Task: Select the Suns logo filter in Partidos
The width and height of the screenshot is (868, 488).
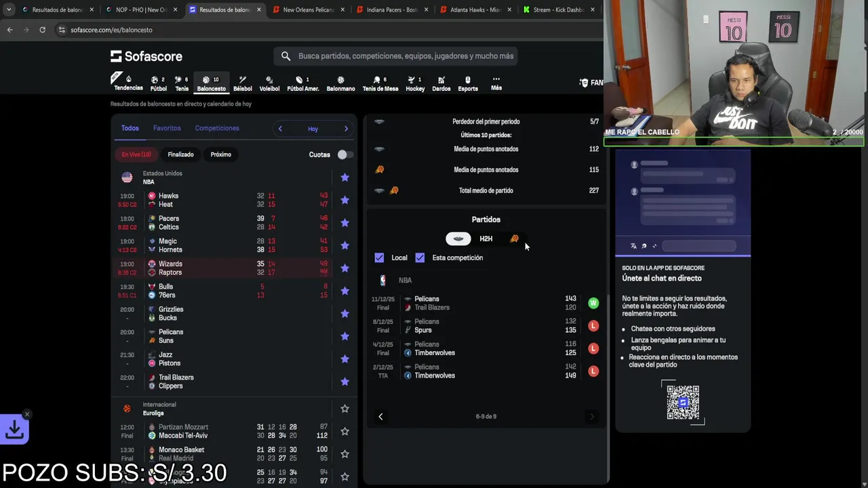Action: 514,239
